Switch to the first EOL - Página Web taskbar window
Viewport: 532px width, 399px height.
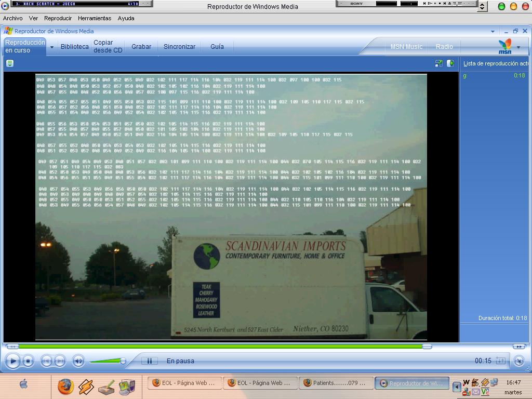click(x=184, y=383)
